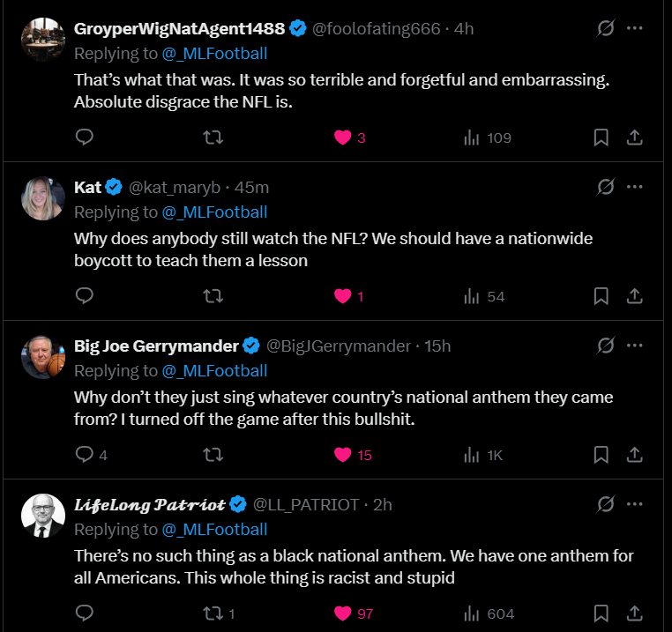Open more options on Kat's tweet
Screen dimensions: 672x632
pyautogui.click(x=634, y=187)
